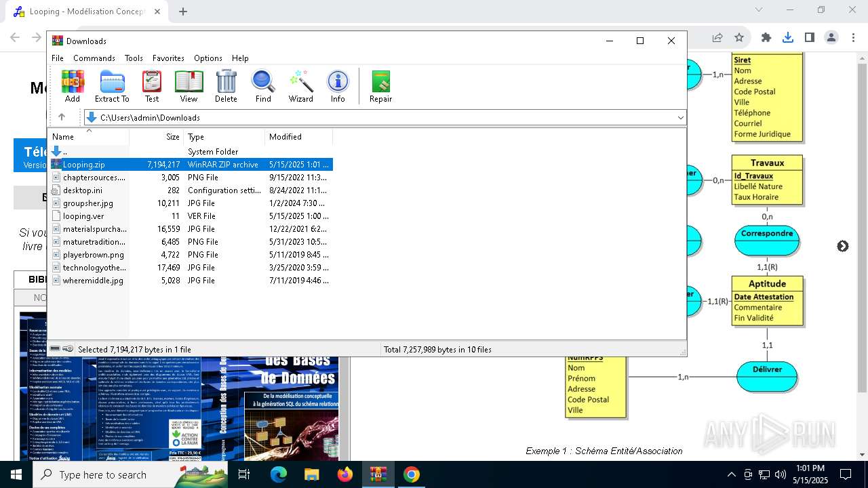The height and width of the screenshot is (488, 868).
Task: Click the taskbar search box
Action: (130, 474)
